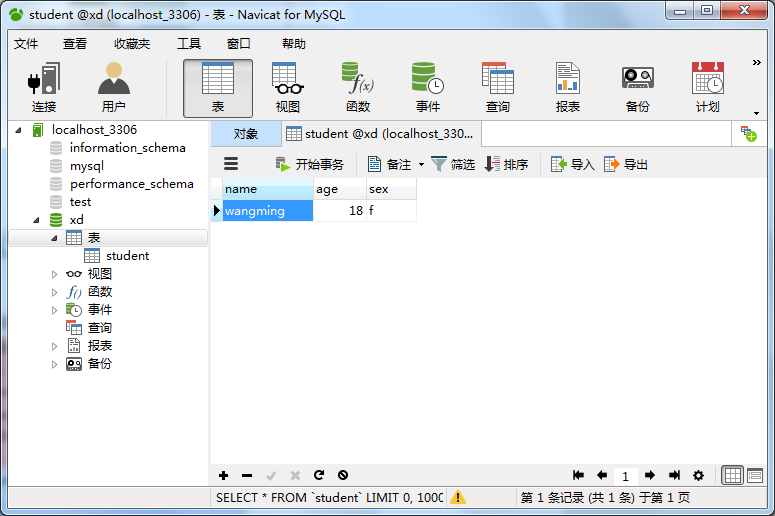Open the 备份 backup toolbar button
This screenshot has width=775, height=516.
[638, 88]
